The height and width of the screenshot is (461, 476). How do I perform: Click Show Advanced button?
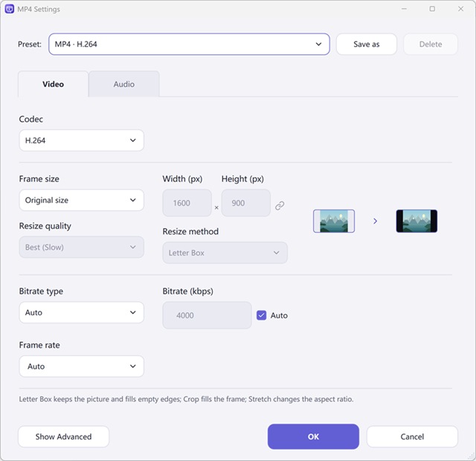click(x=63, y=436)
